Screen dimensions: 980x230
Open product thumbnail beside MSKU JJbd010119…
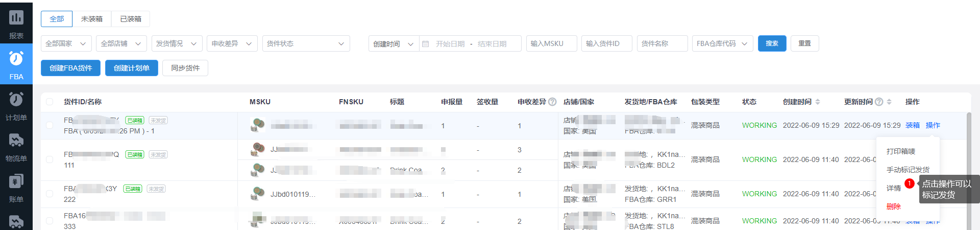pos(258,194)
